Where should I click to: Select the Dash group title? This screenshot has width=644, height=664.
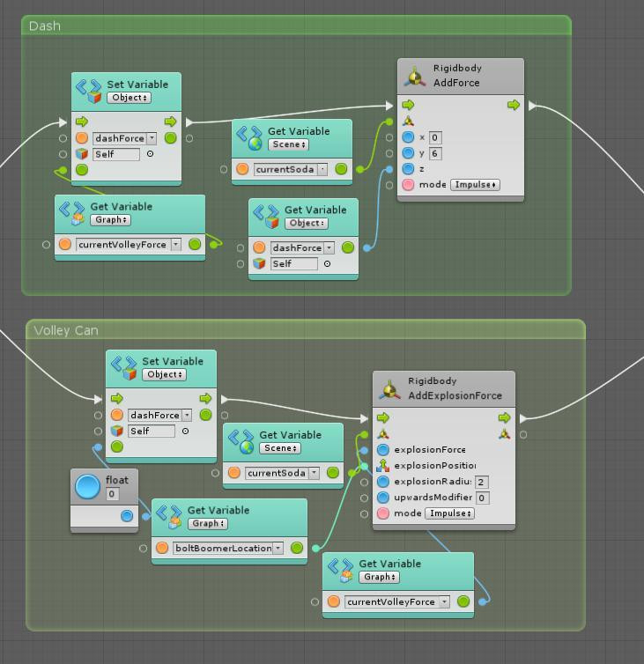[45, 26]
